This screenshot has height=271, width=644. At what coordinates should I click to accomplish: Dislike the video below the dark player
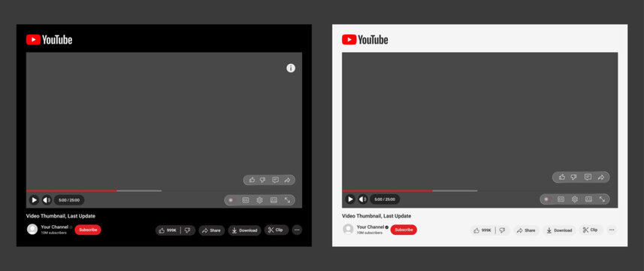point(188,230)
